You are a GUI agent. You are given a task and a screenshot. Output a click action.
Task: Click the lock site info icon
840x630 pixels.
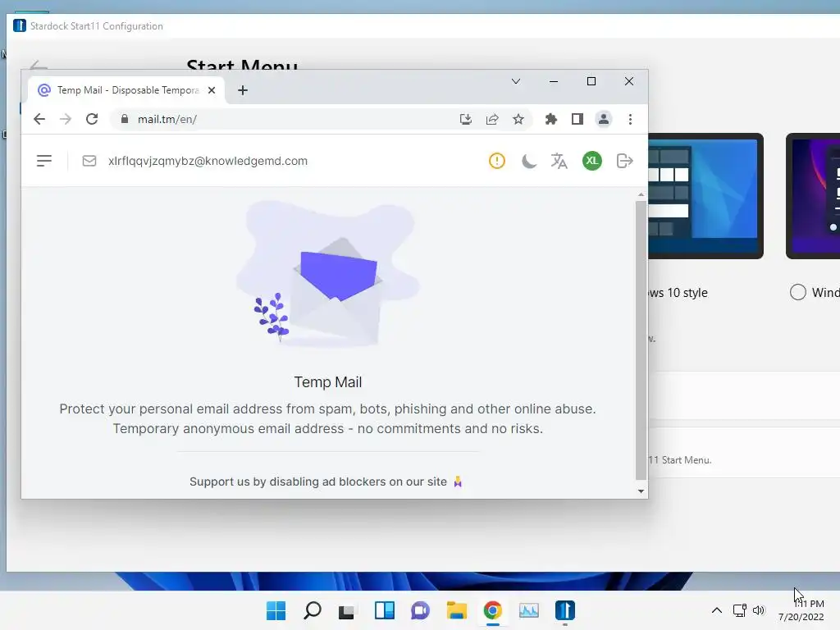tap(125, 119)
